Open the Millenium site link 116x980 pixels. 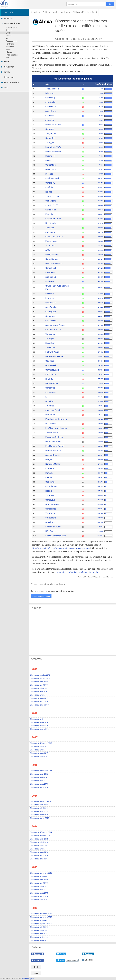pyautogui.click(x=50, y=93)
